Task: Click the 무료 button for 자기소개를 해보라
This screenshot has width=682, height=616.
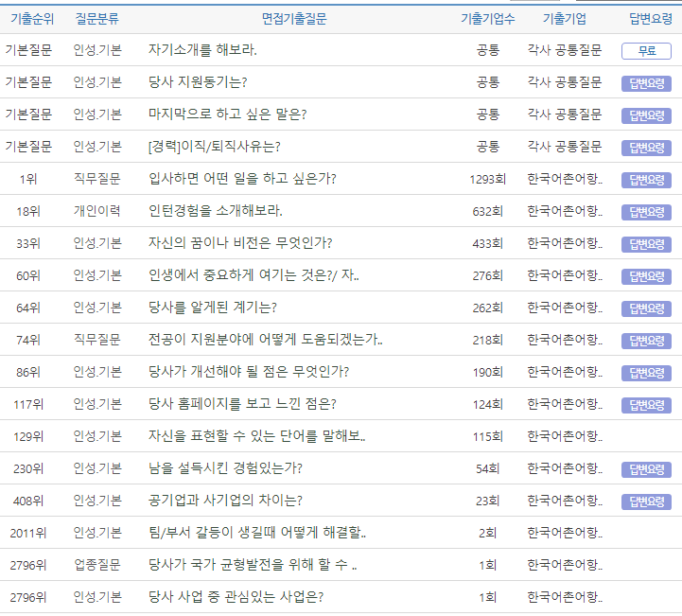Action: pyautogui.click(x=646, y=51)
